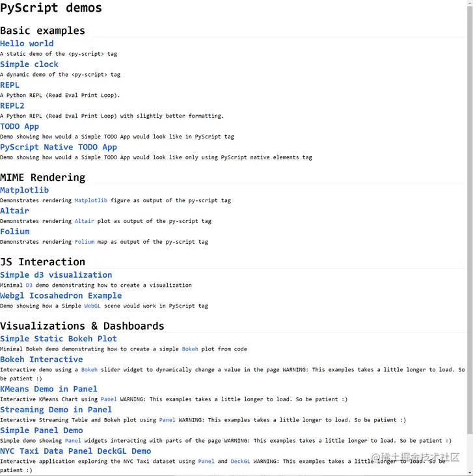The image size is (473, 476).
Task: Open Simple d3 visualization demo
Action: tap(56, 275)
